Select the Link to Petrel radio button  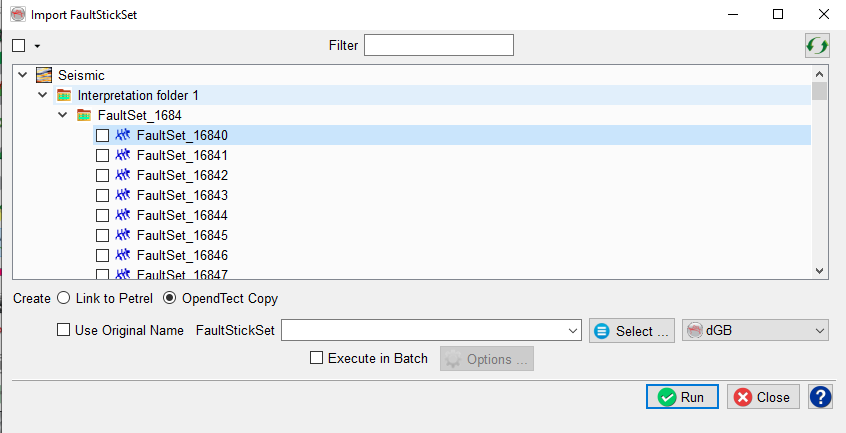[64, 298]
